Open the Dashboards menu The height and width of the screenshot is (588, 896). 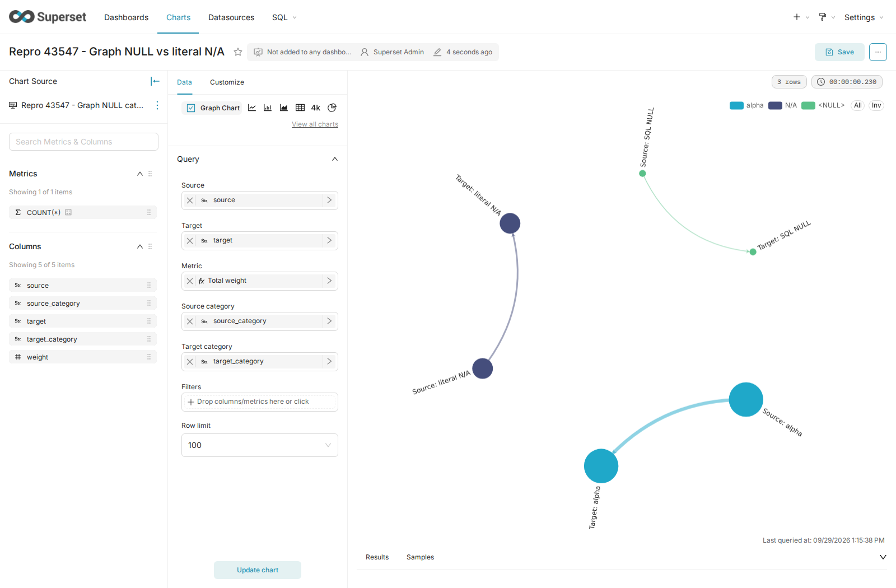coord(126,17)
